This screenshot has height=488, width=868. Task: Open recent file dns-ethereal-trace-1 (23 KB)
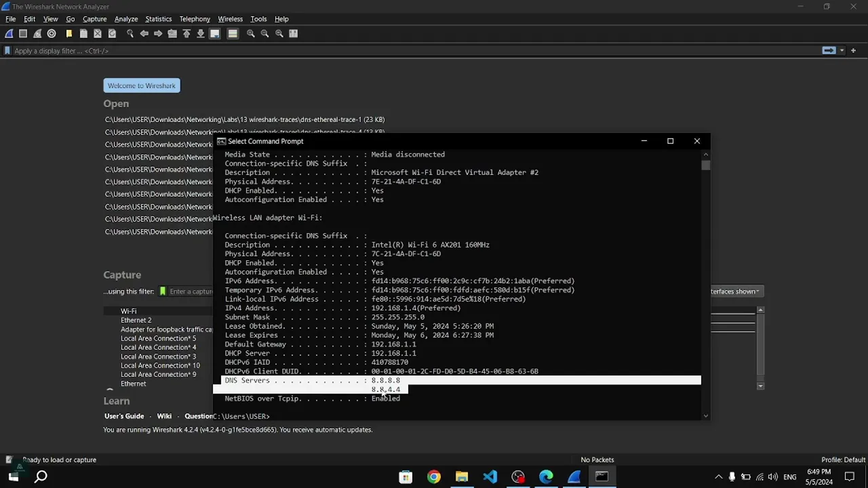click(245, 119)
